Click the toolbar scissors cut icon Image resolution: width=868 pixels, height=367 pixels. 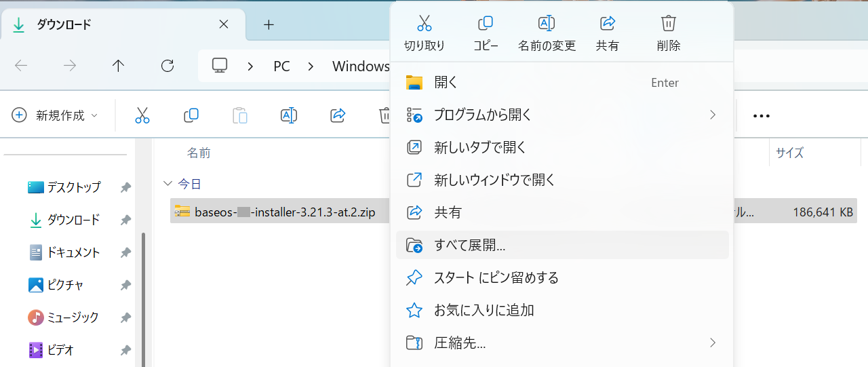(142, 115)
